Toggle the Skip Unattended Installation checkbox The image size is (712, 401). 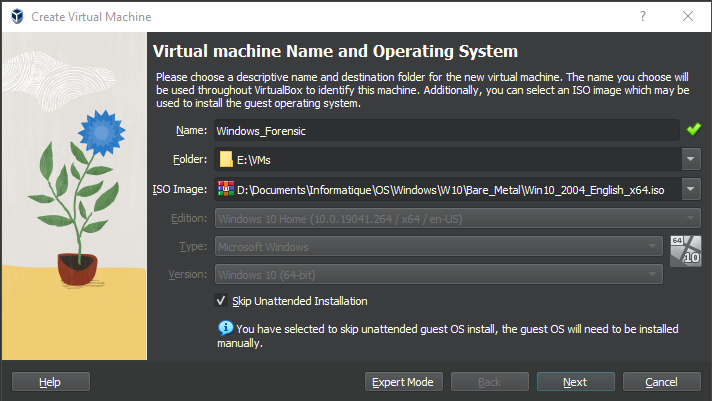(221, 301)
